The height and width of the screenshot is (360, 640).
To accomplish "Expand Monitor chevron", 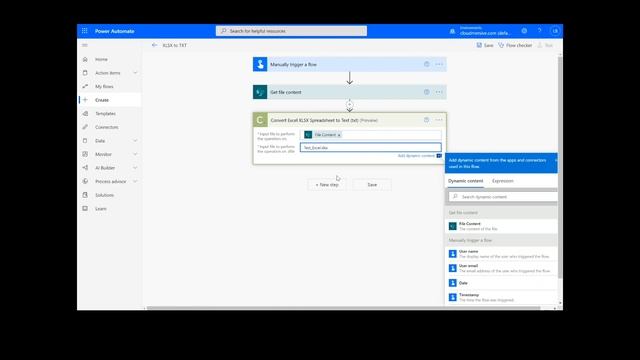I will coord(135,154).
